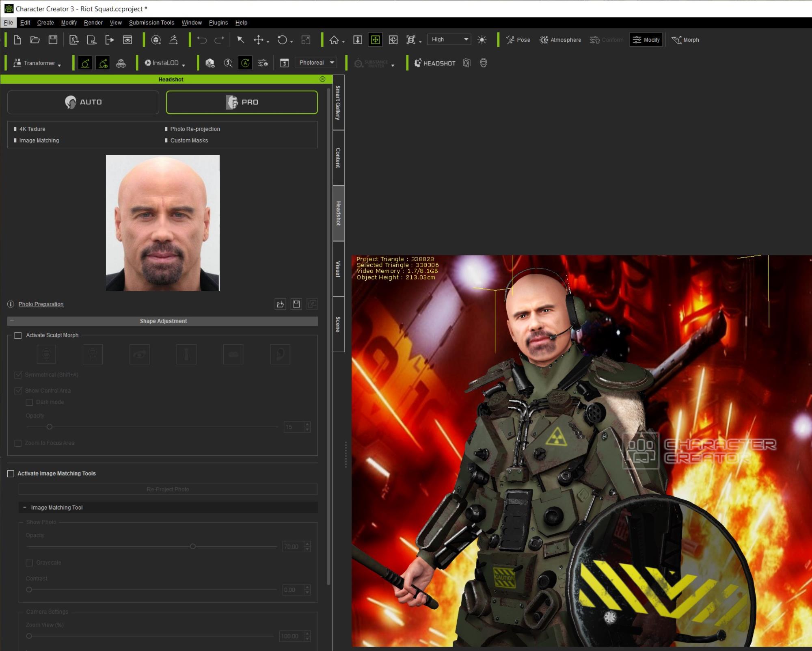Close the Headshot panel
Screen dimensions: 812x651
[x=322, y=79]
